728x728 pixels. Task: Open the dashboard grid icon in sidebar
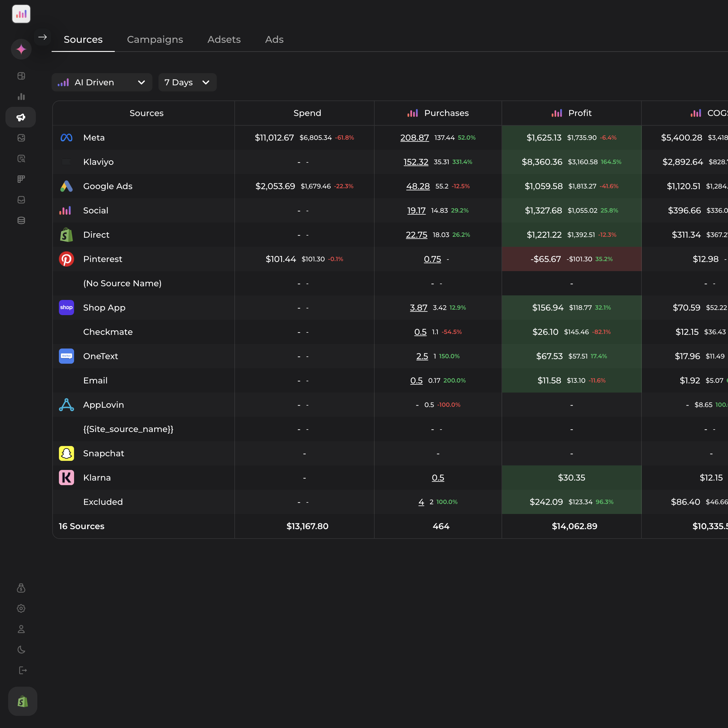point(21,76)
